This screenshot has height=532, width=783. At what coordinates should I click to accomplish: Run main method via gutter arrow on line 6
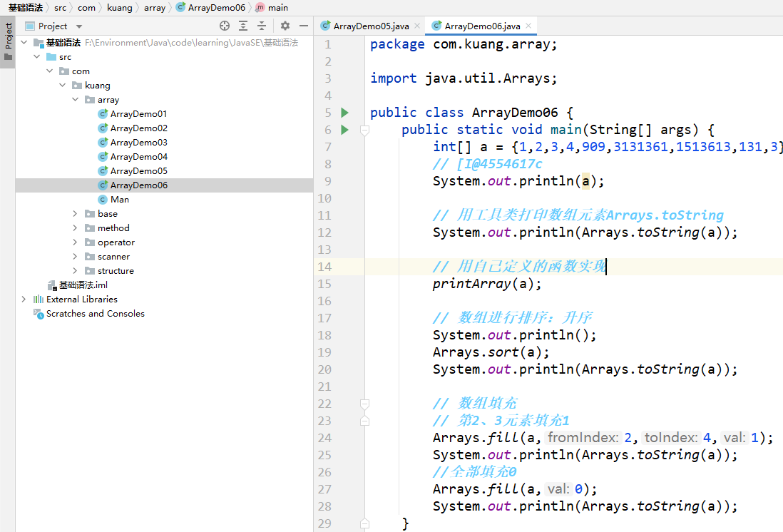344,130
